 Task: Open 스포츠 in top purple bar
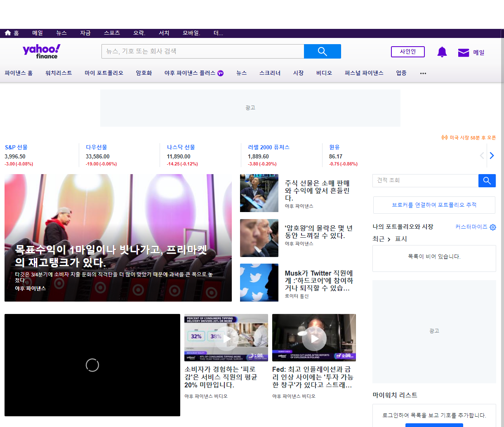(112, 33)
